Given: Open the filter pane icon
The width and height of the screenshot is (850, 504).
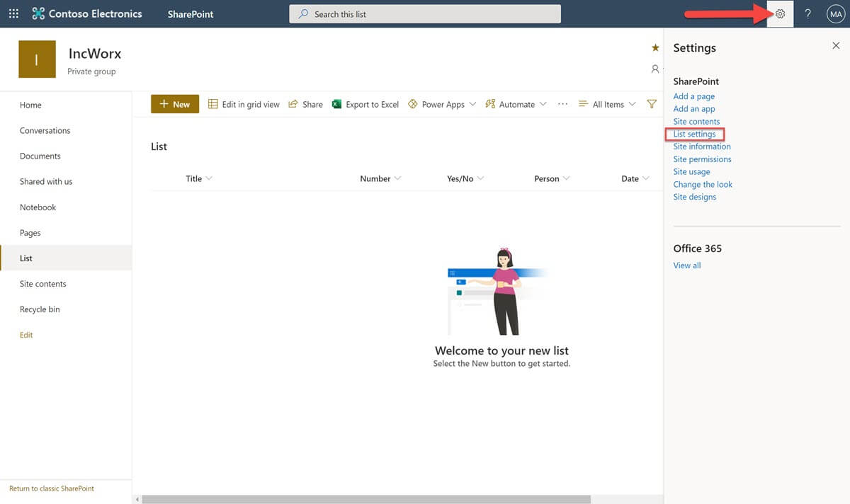Looking at the screenshot, I should coord(651,104).
